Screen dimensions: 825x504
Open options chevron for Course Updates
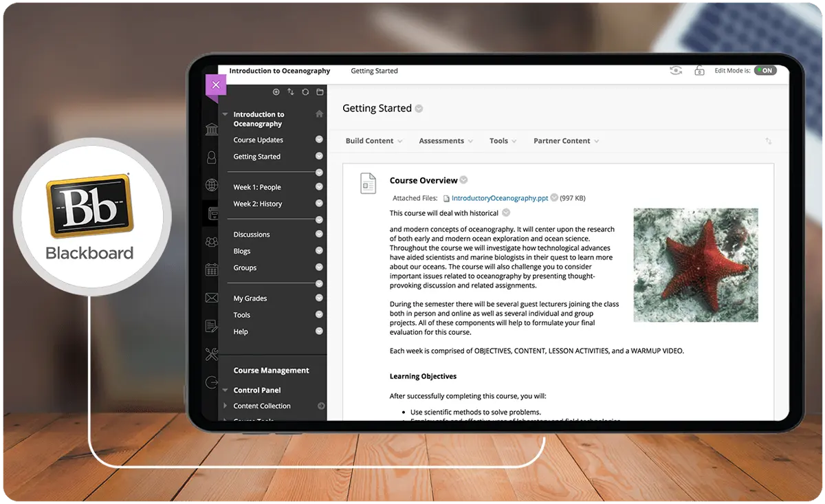pos(319,140)
